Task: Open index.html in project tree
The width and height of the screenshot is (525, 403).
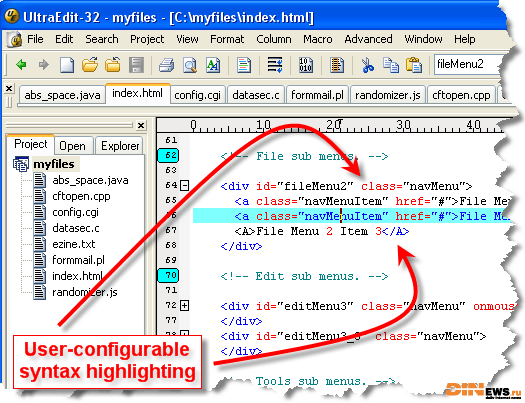Action: (x=77, y=276)
